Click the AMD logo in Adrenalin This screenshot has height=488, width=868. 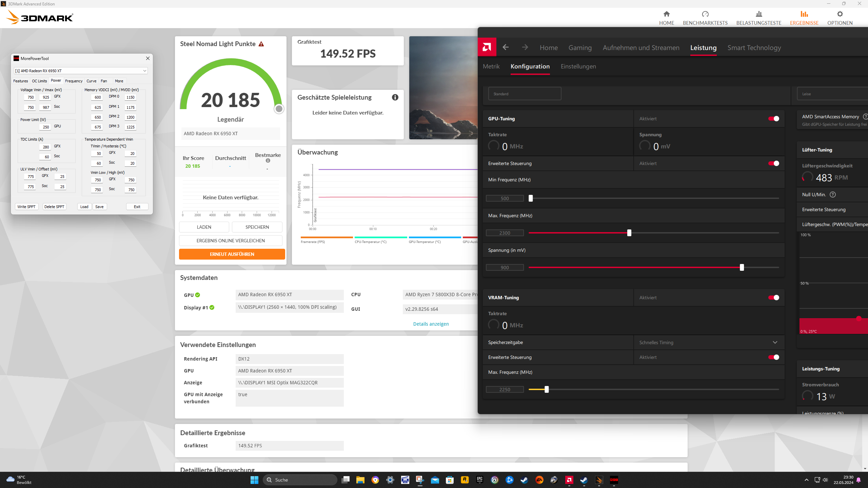(487, 47)
